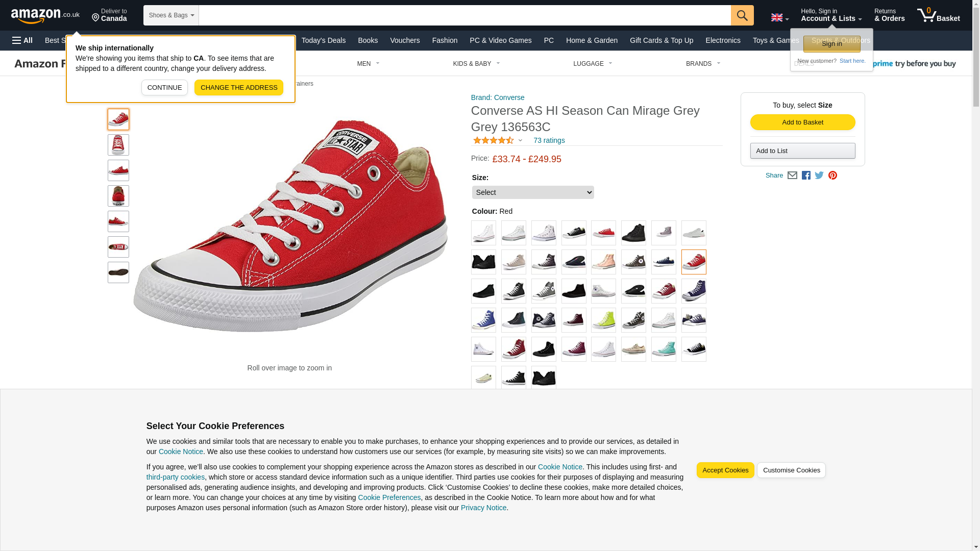980x551 pixels.
Task: Expand star ratings breakdown arrow
Action: pyautogui.click(x=520, y=140)
